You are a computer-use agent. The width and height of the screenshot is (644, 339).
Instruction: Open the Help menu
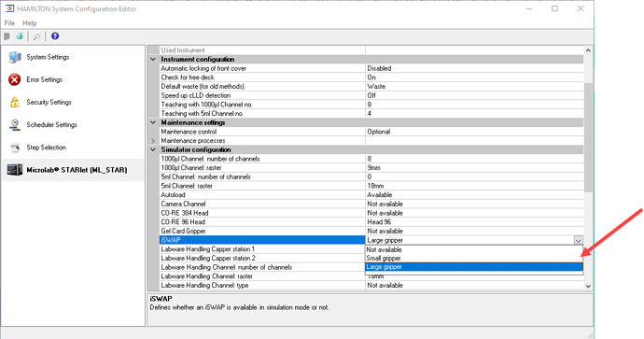pos(30,23)
